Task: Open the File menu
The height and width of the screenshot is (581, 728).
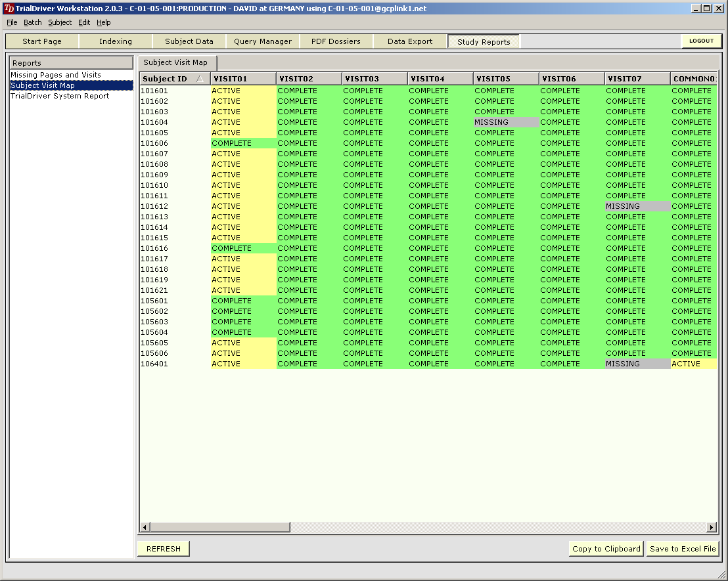Action: pyautogui.click(x=12, y=22)
